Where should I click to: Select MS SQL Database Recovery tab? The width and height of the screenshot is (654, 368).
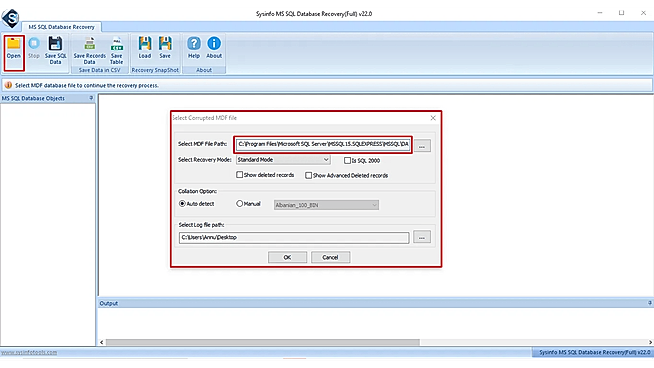(61, 27)
